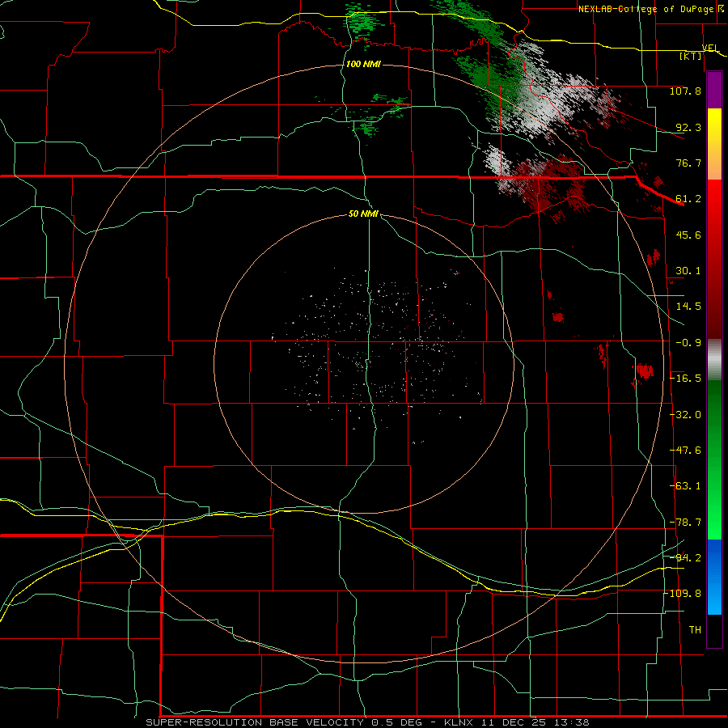Click the 107.8 velocity scale value
Viewport: 728px width, 728px height.
click(685, 91)
